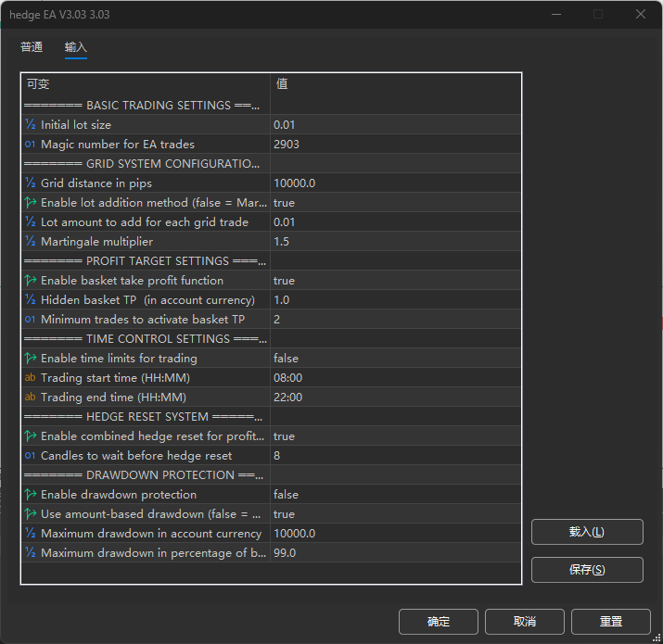
Task: Click the icon beside Grid distance in pips
Action: (31, 183)
